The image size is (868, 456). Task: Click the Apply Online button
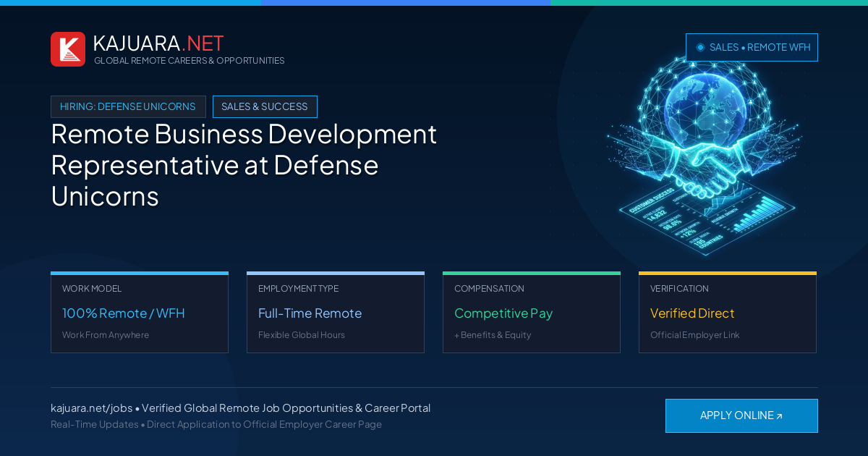(x=741, y=415)
